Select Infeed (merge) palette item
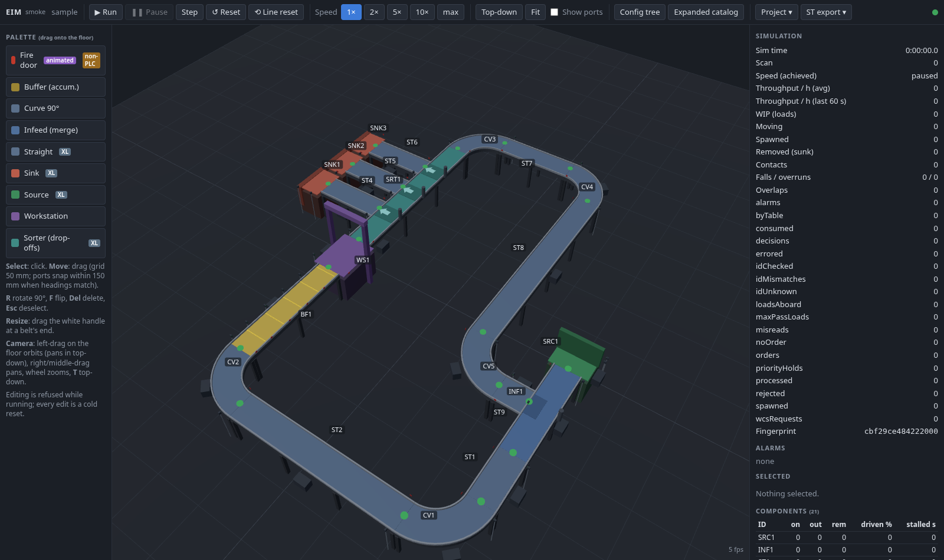Viewport: 944px width, 560px height. [55, 130]
